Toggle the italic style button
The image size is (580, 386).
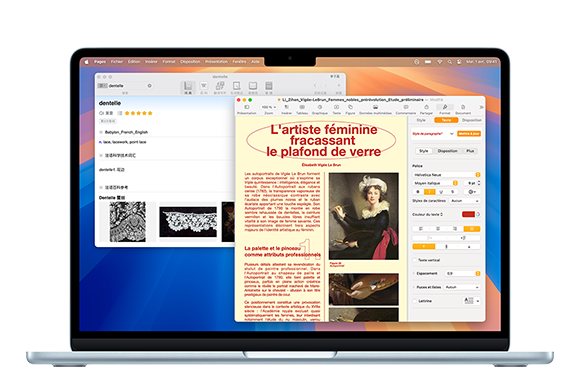[x=429, y=192]
